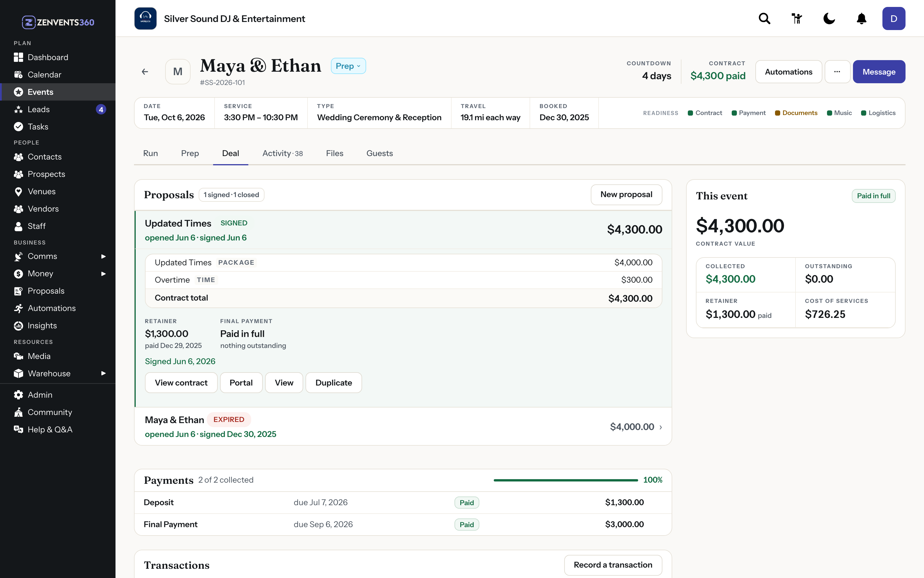Open Leads in the sidebar
This screenshot has height=578, width=924.
tap(58, 109)
